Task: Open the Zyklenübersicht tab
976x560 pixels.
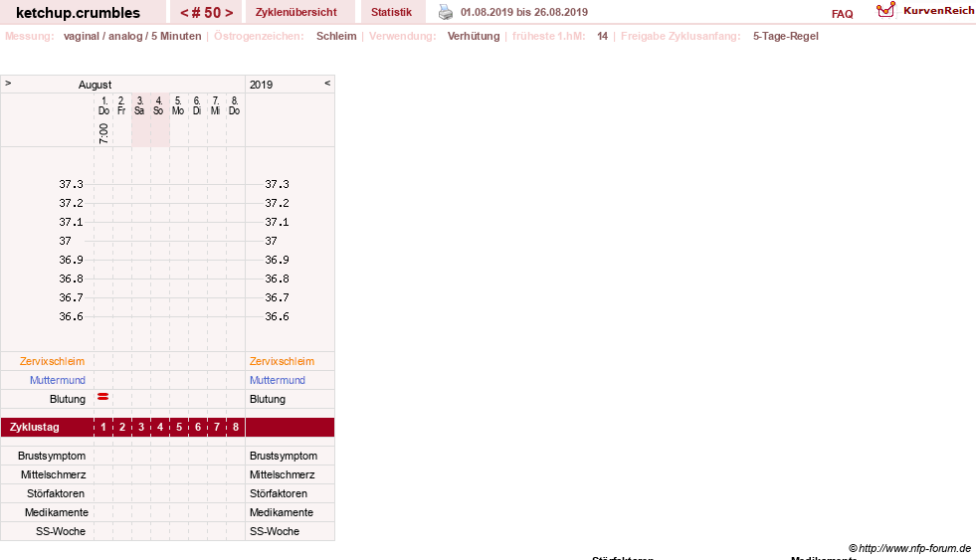Action: [x=296, y=12]
